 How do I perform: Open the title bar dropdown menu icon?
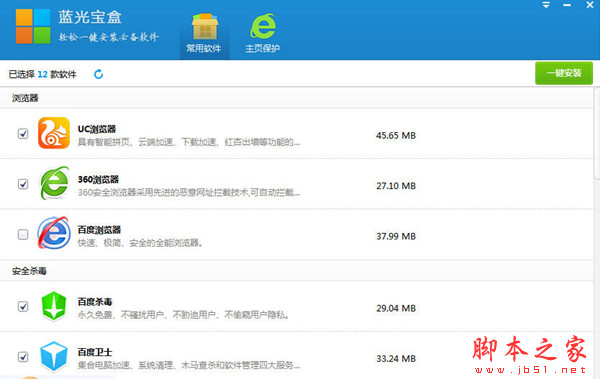click(x=546, y=5)
